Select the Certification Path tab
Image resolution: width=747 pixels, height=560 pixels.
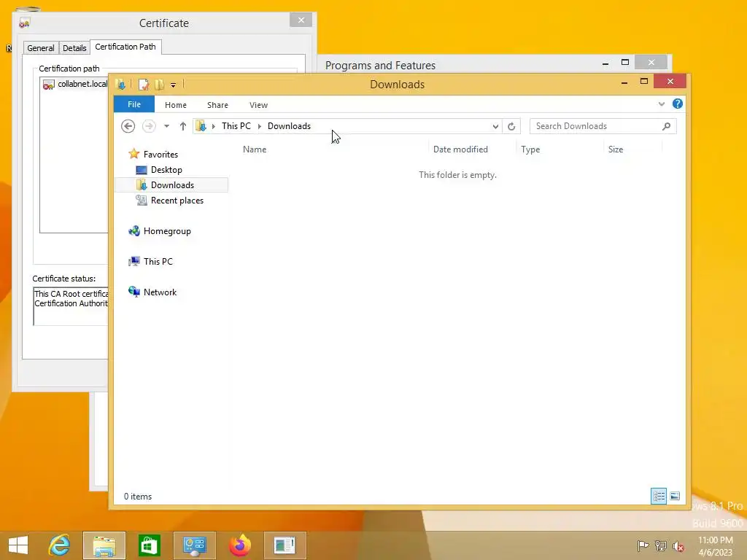[125, 47]
